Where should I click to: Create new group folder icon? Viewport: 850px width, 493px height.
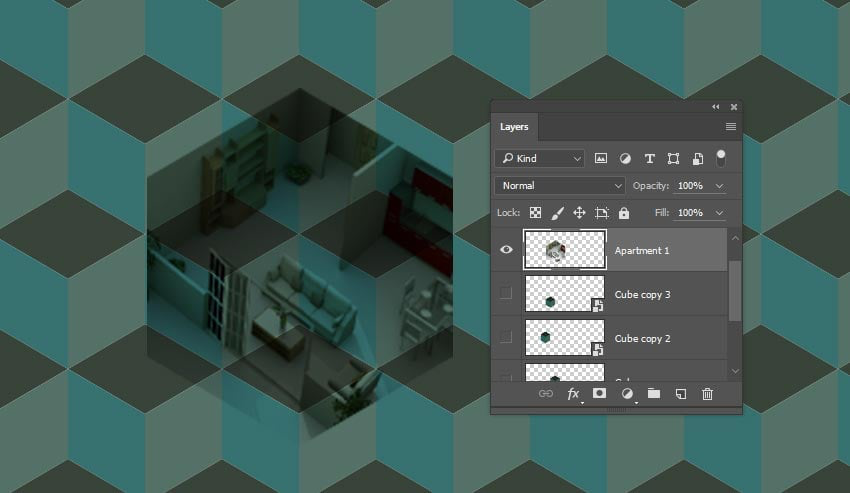pyautogui.click(x=654, y=393)
